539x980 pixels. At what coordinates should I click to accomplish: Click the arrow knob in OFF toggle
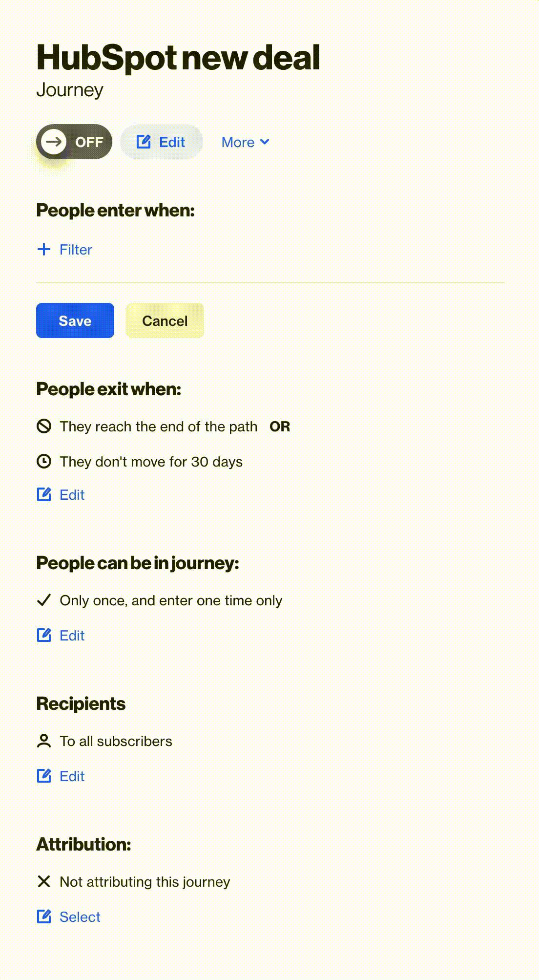click(x=54, y=142)
